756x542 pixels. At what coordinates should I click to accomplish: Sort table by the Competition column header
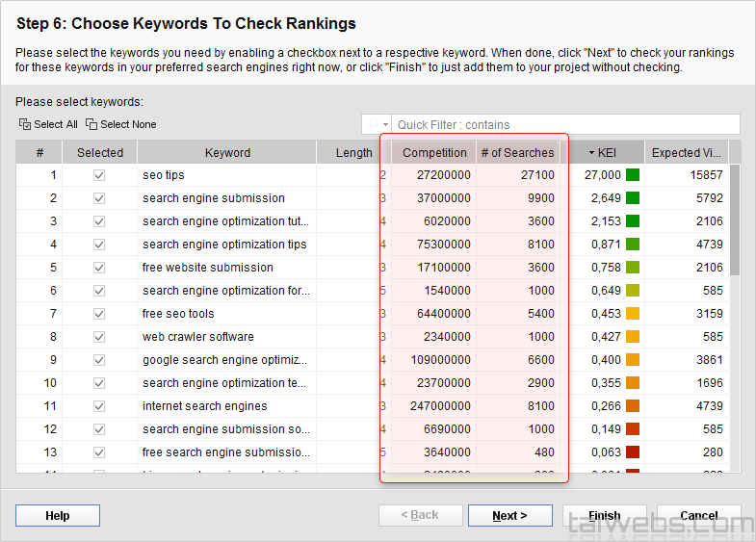433,152
